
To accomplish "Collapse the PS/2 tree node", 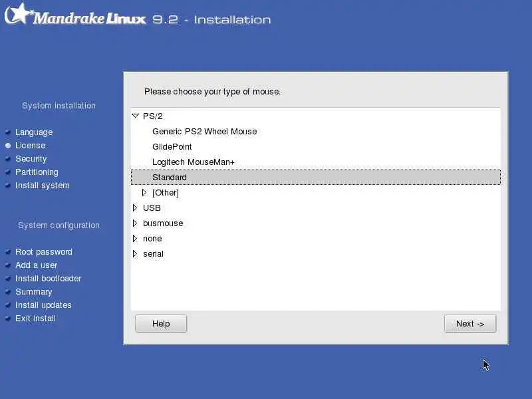I will click(x=136, y=116).
